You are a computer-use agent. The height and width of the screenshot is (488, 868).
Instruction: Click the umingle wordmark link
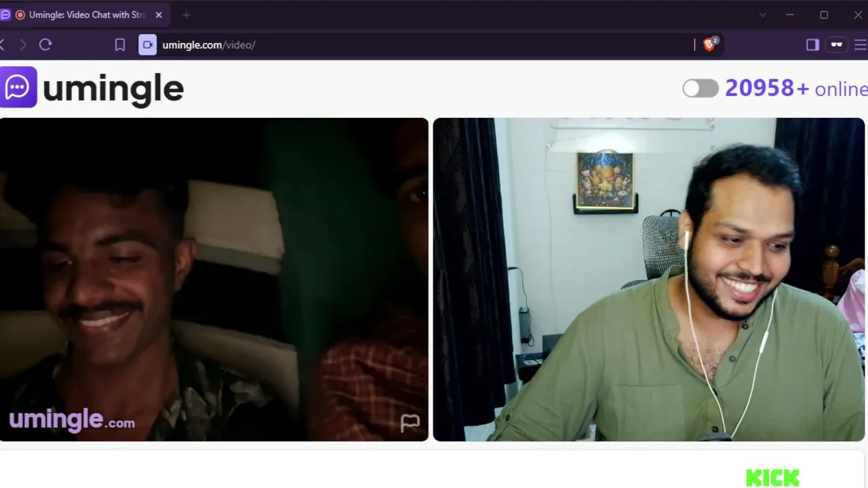tap(113, 89)
